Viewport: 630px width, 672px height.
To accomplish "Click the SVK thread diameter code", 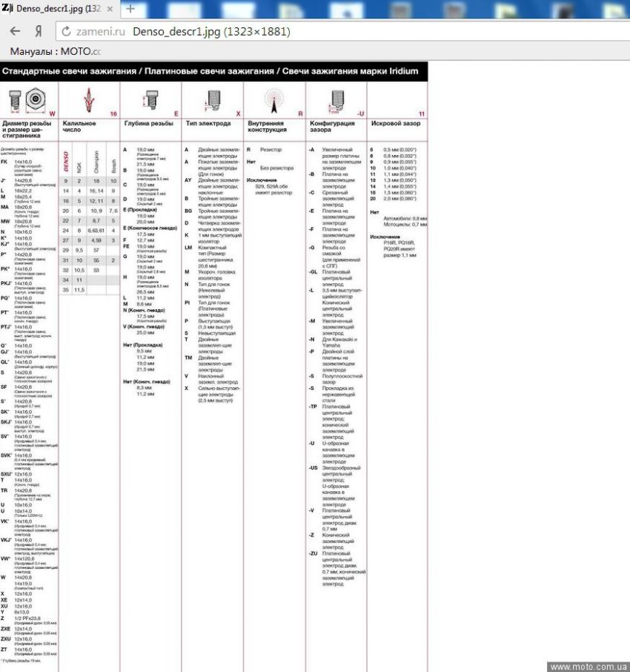I will click(6, 455).
